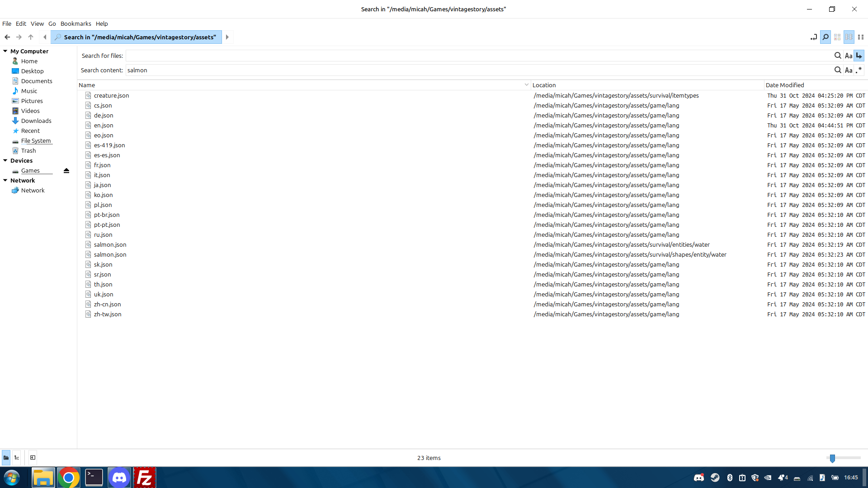The image size is (868, 488).
Task: Collapse the Devices section
Action: pyautogui.click(x=5, y=160)
